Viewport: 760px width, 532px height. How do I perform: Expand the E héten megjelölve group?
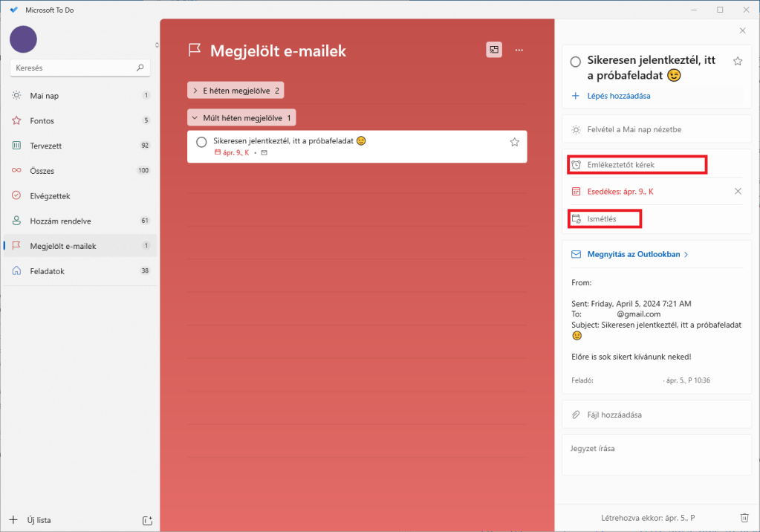pos(236,91)
